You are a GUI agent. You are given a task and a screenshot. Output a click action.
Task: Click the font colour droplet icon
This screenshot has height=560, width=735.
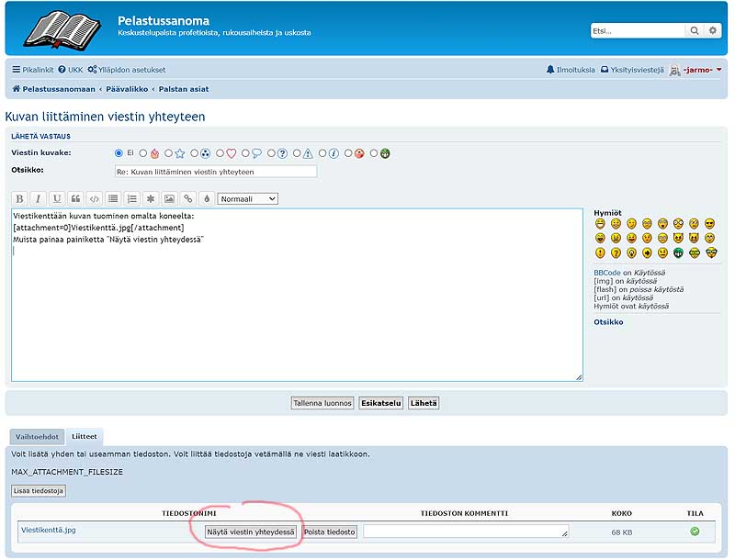point(207,198)
